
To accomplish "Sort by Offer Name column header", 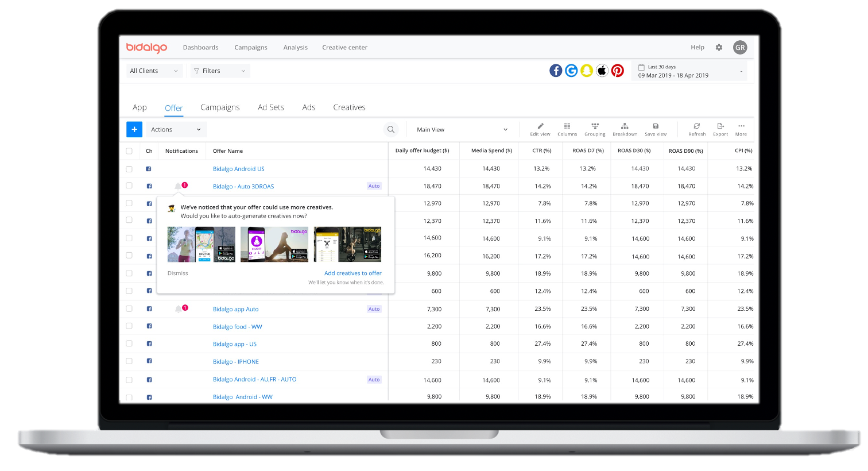I will click(228, 151).
